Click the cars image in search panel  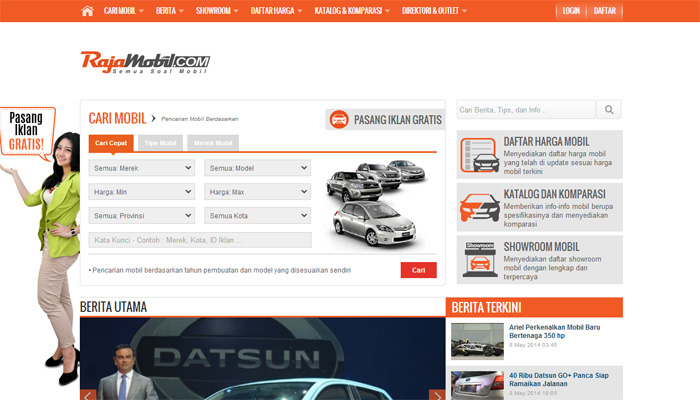pyautogui.click(x=375, y=203)
